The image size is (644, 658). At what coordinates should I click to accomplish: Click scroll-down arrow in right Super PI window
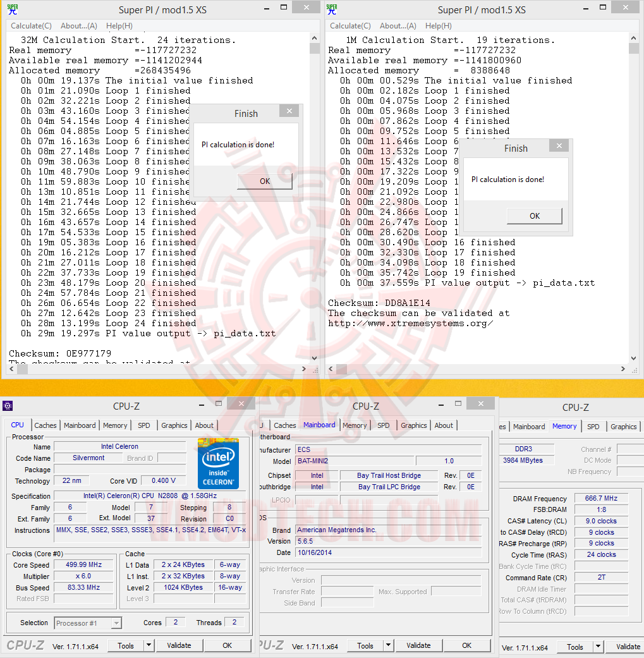(634, 358)
